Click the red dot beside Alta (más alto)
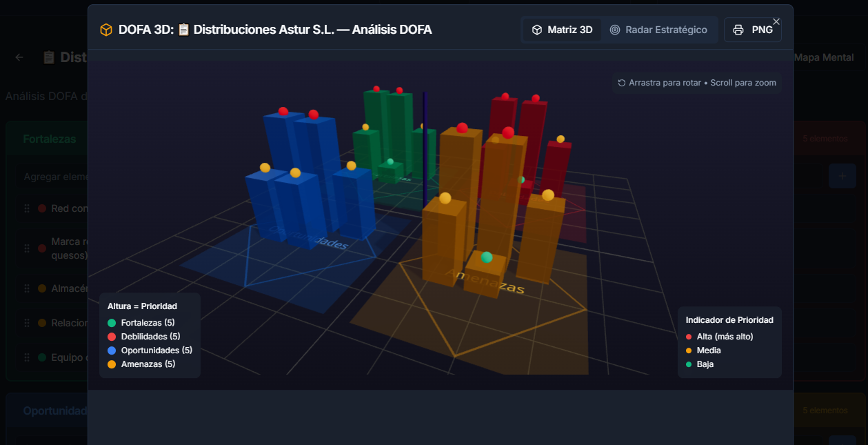868x445 pixels. coord(689,337)
